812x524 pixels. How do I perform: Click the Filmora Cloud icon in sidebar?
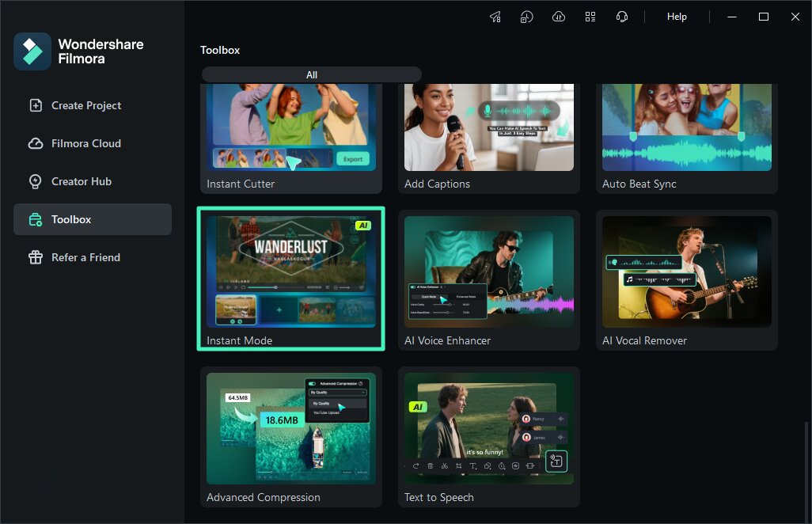tap(35, 143)
